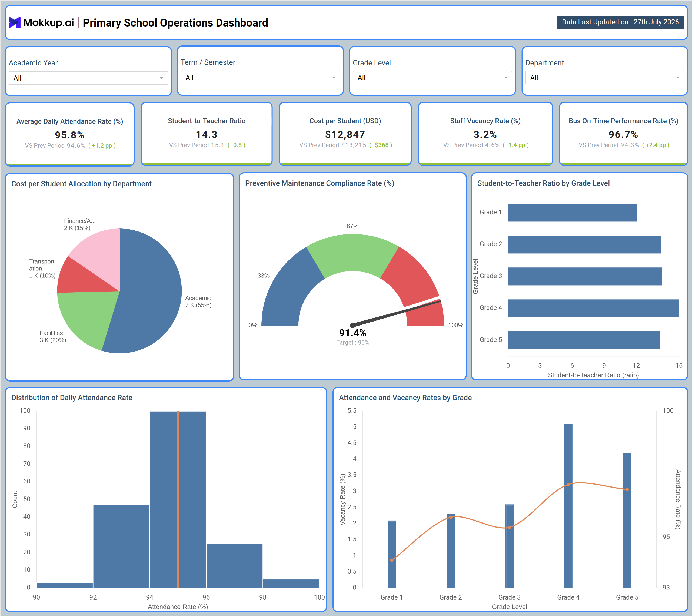Click the 91.4% gauge reading
Screen dimensions: 692x616
352,333
